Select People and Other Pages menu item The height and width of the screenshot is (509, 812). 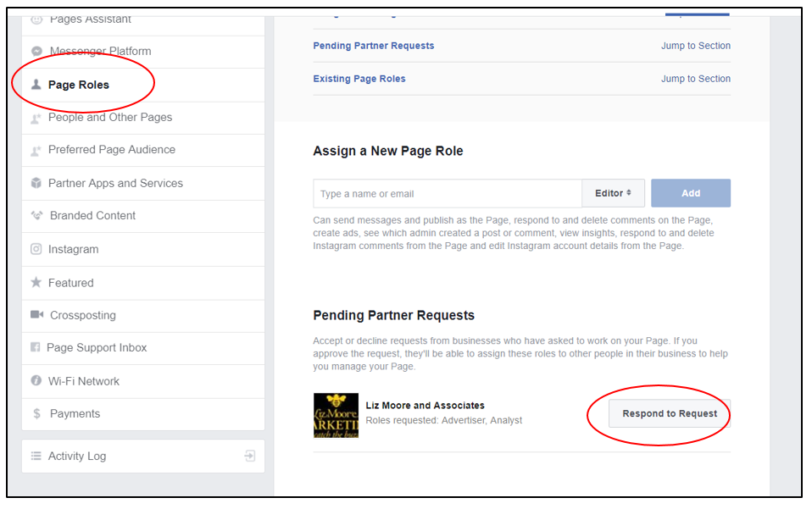click(110, 117)
